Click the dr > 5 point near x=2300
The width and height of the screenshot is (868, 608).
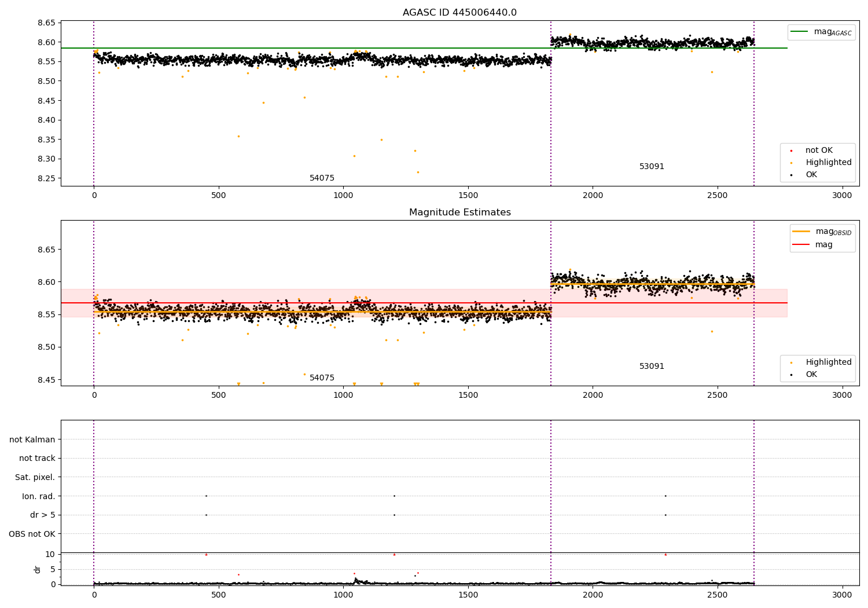(665, 515)
